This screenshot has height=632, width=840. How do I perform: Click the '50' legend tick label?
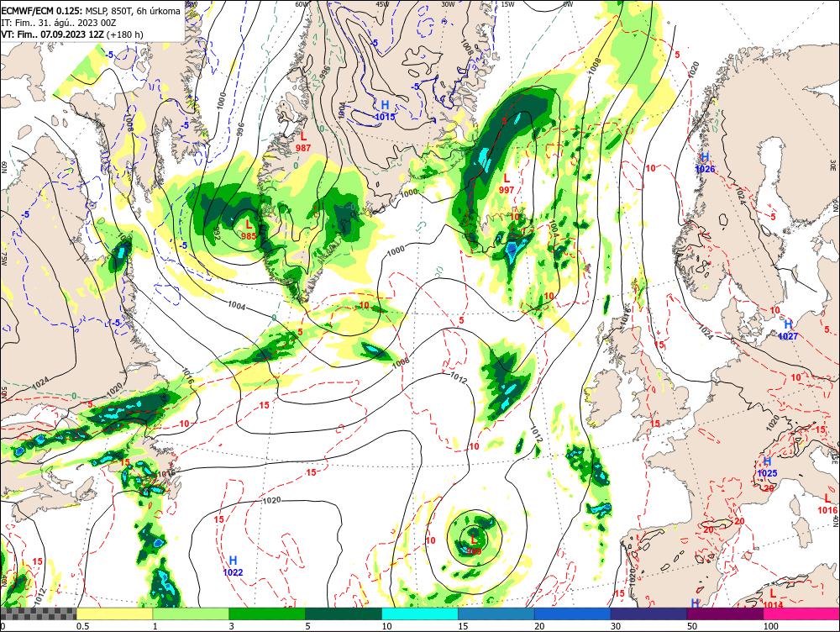click(692, 626)
